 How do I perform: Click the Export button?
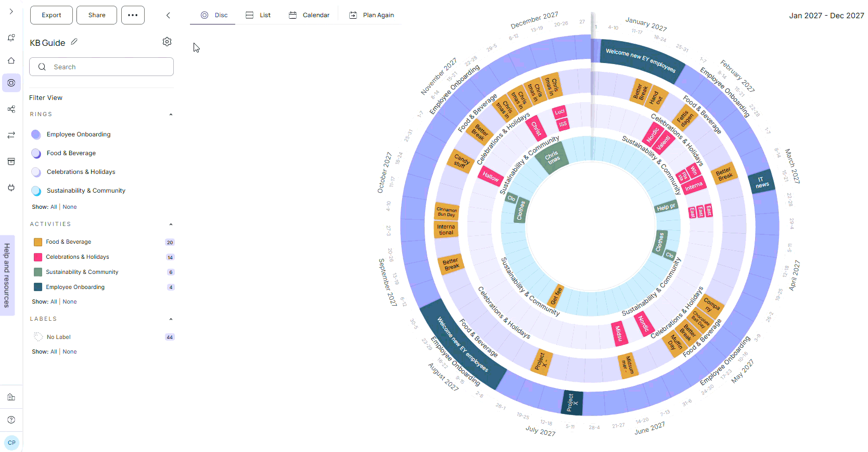52,15
